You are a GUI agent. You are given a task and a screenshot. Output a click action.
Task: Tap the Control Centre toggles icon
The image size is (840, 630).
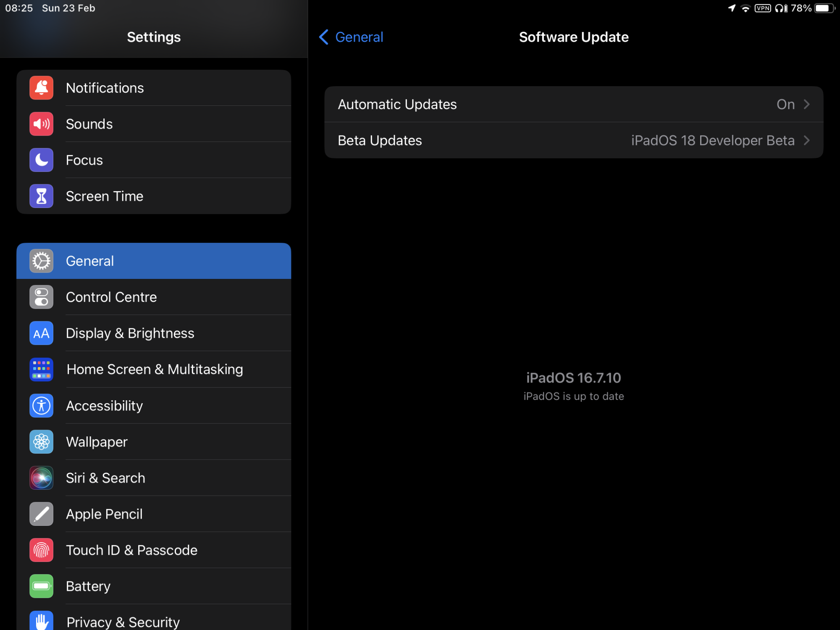41,297
